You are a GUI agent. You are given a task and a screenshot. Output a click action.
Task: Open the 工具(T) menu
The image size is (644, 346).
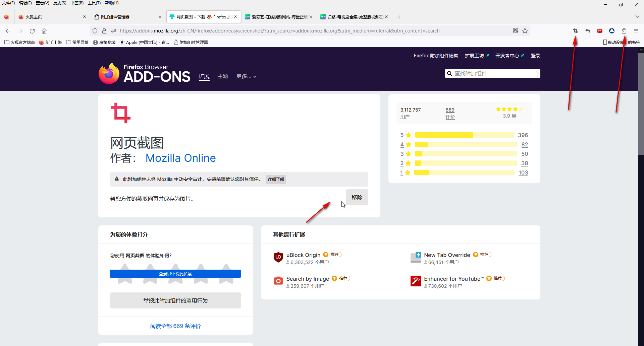point(94,3)
